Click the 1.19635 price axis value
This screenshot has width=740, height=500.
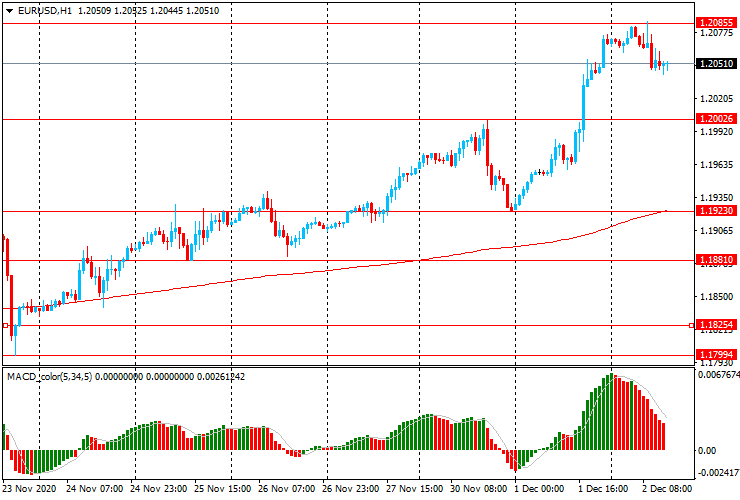click(716, 164)
